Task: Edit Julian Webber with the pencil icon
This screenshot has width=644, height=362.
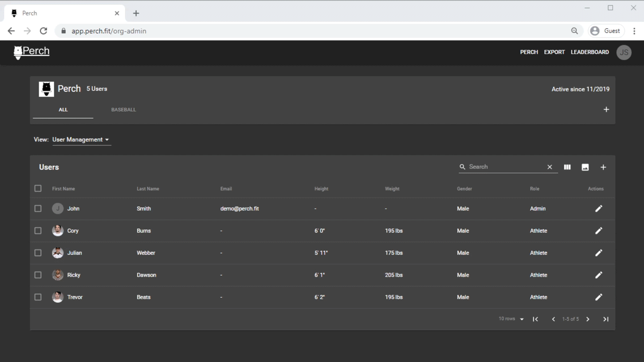Action: pyautogui.click(x=599, y=253)
